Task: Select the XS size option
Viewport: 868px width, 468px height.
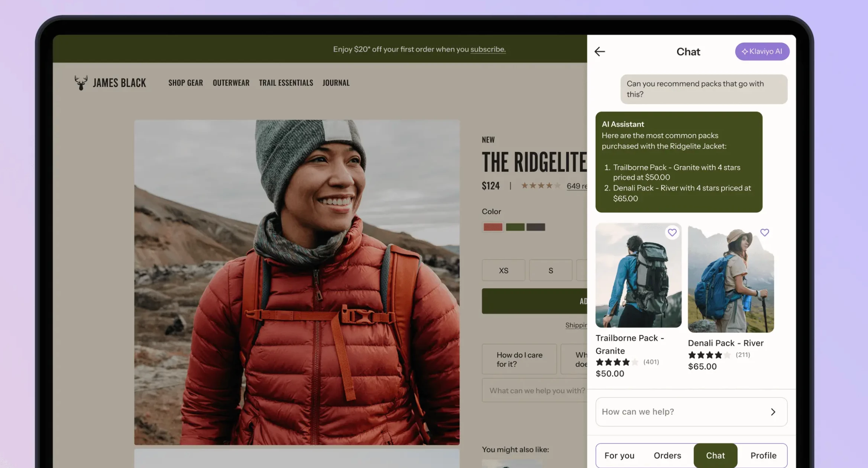Action: click(503, 270)
